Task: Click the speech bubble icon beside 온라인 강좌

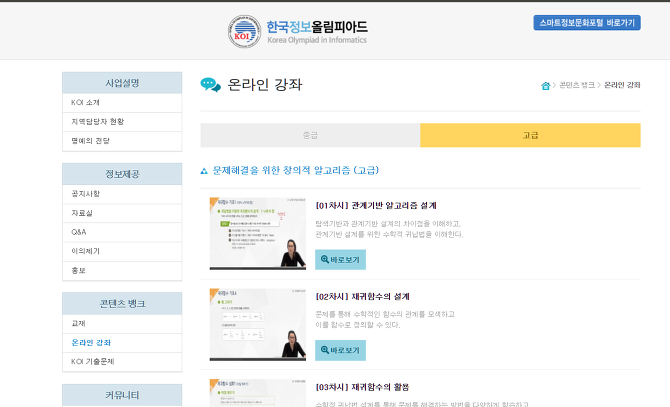Action: point(211,85)
